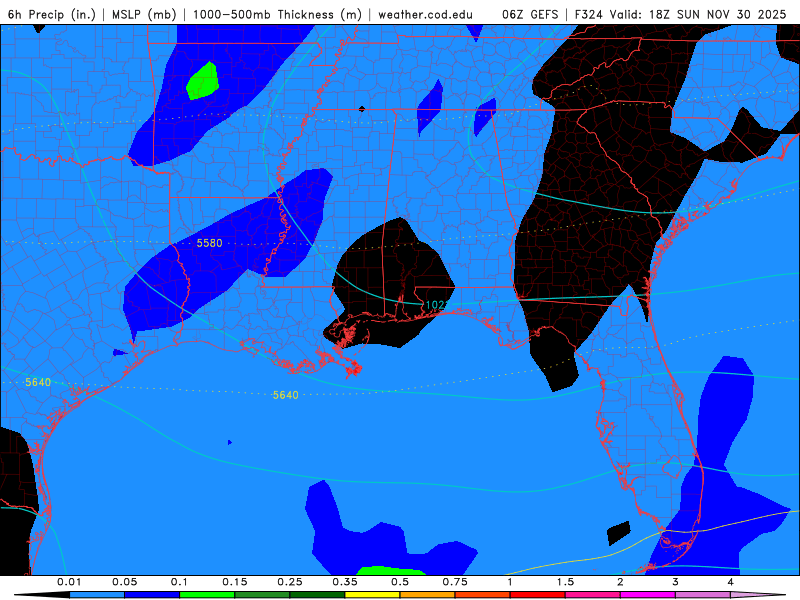
Task: Click the light blue 0.01–0.05 legend swatch
Action: pos(97,595)
